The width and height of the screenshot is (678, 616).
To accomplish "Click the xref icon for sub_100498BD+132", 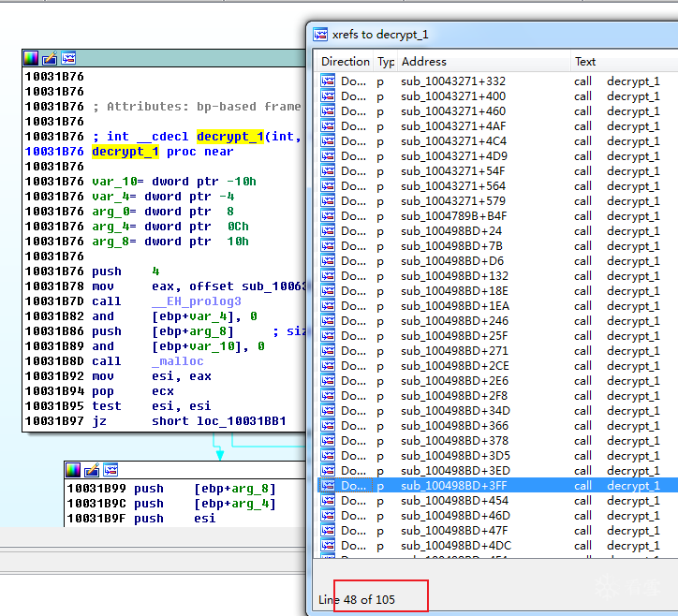I will point(328,276).
